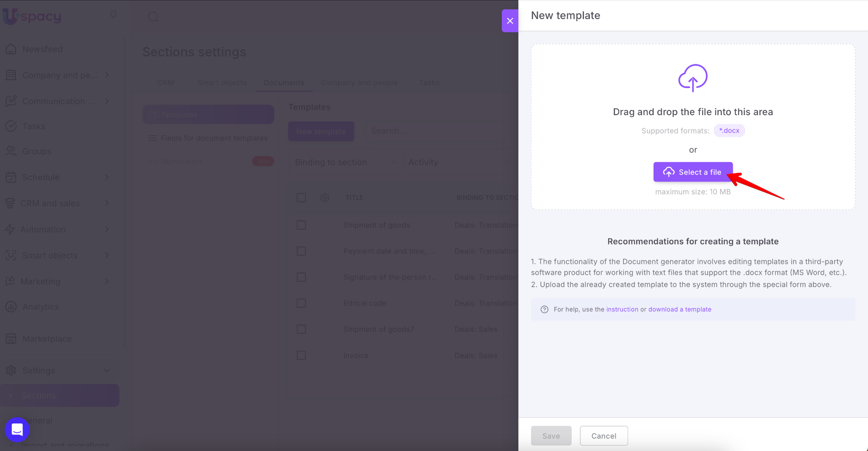
Task: Open the Binding to section dropdown
Action: click(345, 162)
